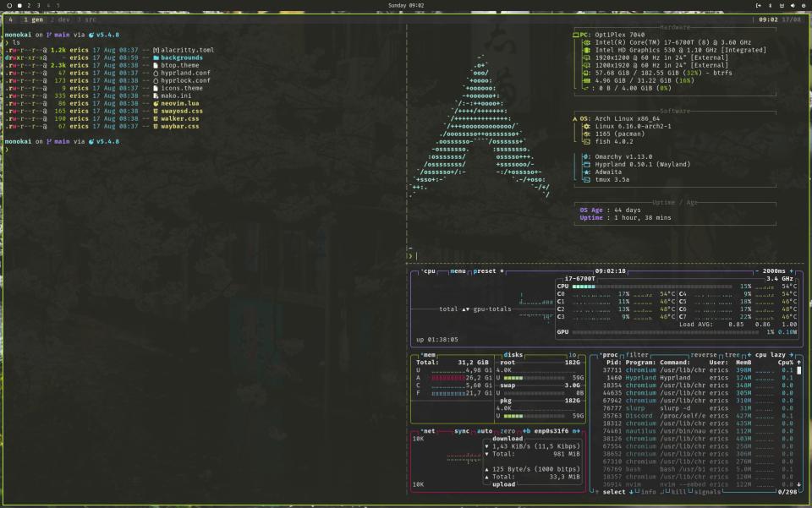812x508 pixels.
Task: Click the theme star icon beside Adwaita
Action: tap(587, 172)
